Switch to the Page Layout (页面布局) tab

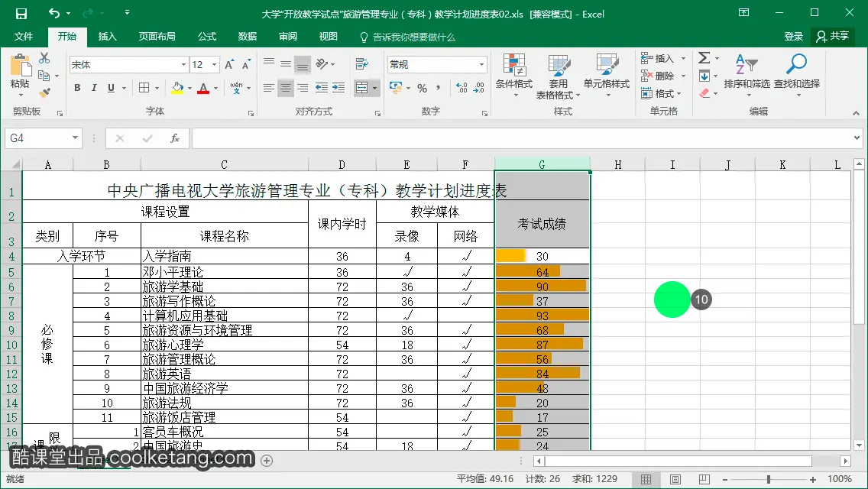click(x=157, y=37)
